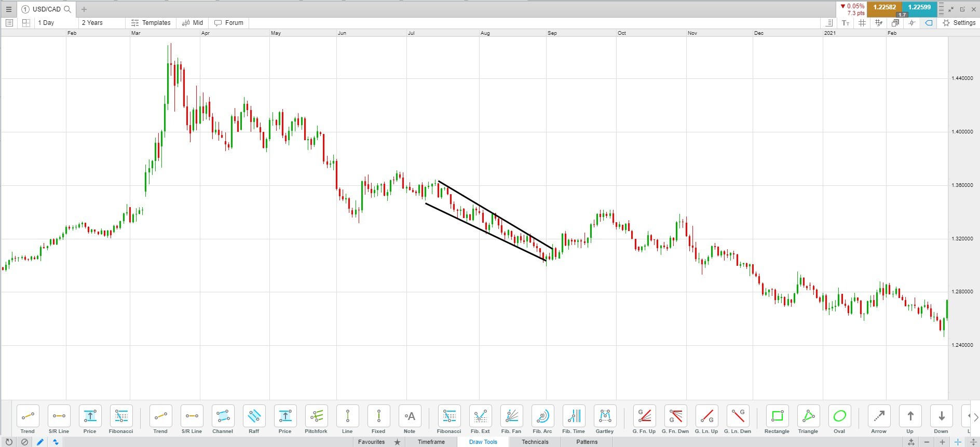Add a Note annotation tool
The height and width of the screenshot is (447, 980).
click(410, 419)
